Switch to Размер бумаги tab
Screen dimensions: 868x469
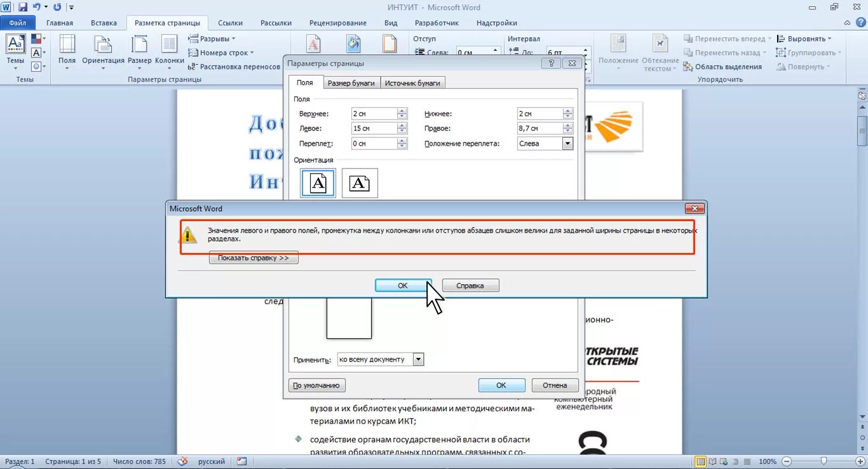point(351,83)
